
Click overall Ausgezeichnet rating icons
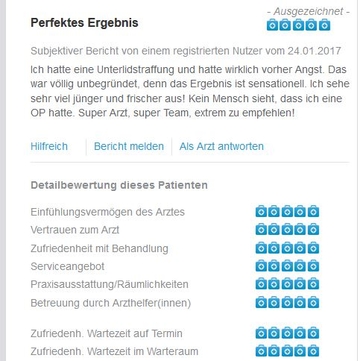[x=298, y=25]
